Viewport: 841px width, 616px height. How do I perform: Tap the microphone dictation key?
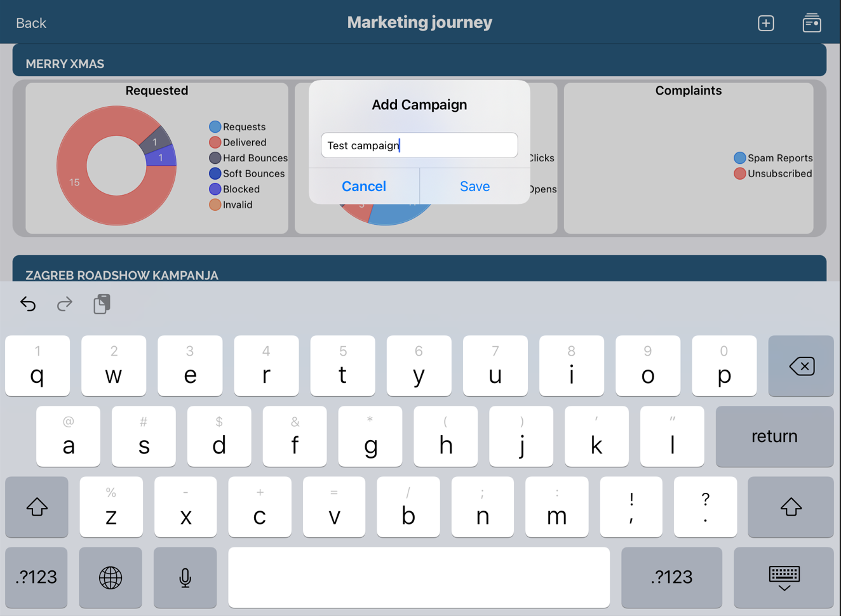tap(185, 577)
